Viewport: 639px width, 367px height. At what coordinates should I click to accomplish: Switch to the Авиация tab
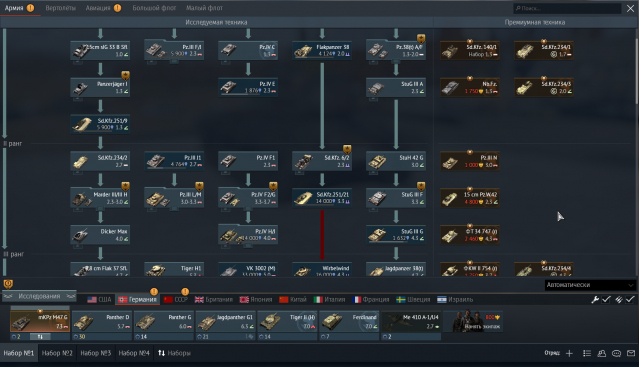coord(98,8)
